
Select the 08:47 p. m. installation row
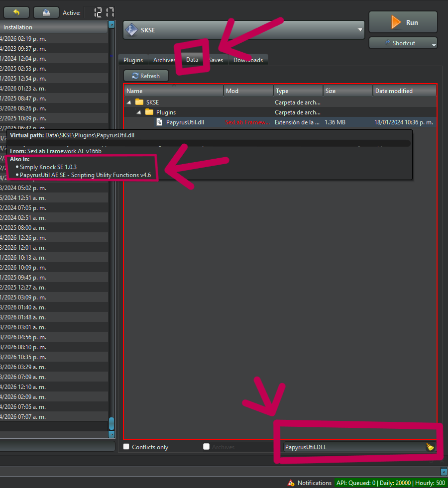pyautogui.click(x=54, y=98)
